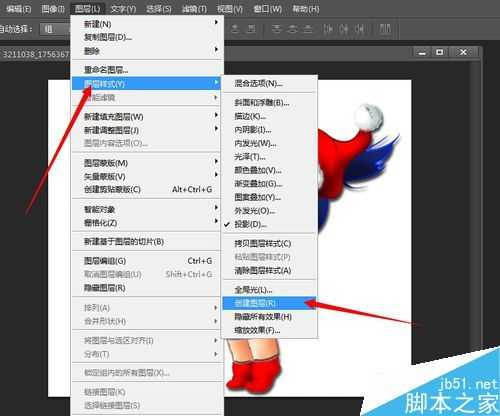Click the distribute bottom edges icon
The image size is (500, 416).
308,29
